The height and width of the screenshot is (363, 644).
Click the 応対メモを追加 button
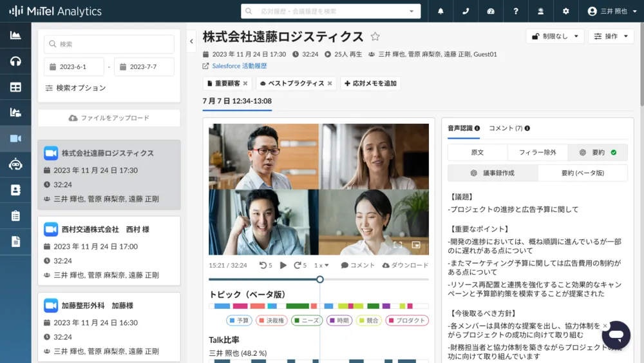pyautogui.click(x=370, y=83)
